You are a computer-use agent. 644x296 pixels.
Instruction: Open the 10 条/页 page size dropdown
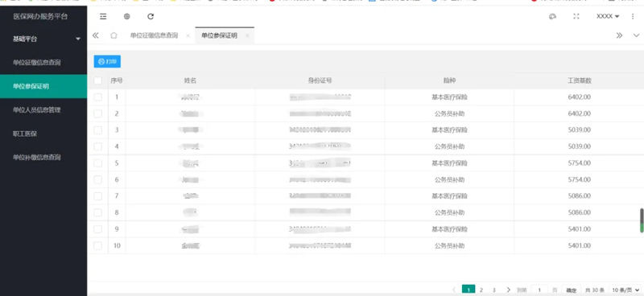click(x=625, y=290)
